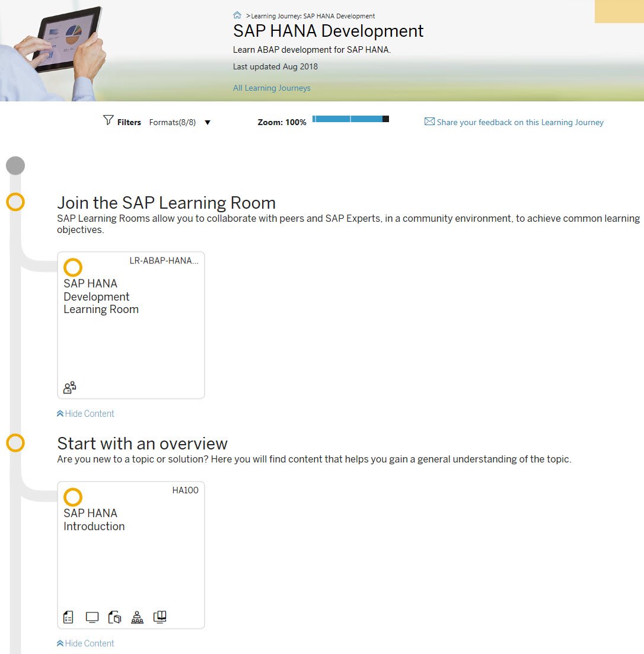Click the copy documents icon on HA100 card
The width and height of the screenshot is (644, 654).
point(114,617)
